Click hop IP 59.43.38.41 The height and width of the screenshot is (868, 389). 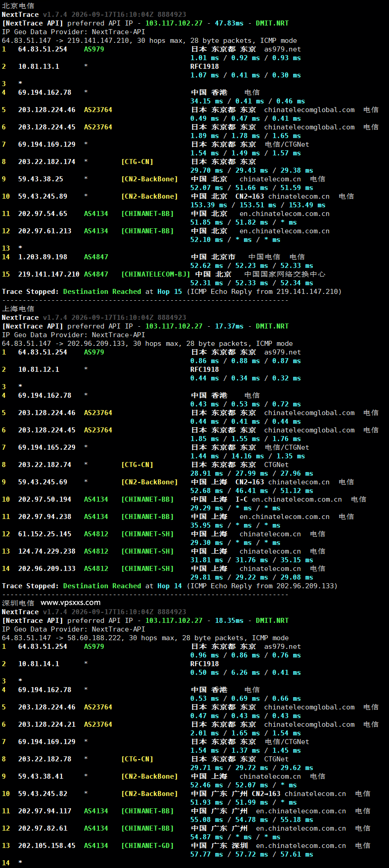coord(41,776)
